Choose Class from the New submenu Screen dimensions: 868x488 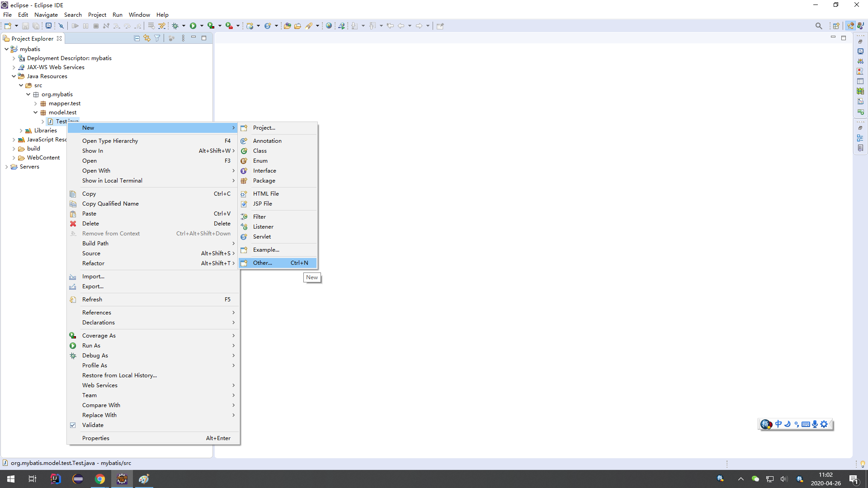[260, 151]
